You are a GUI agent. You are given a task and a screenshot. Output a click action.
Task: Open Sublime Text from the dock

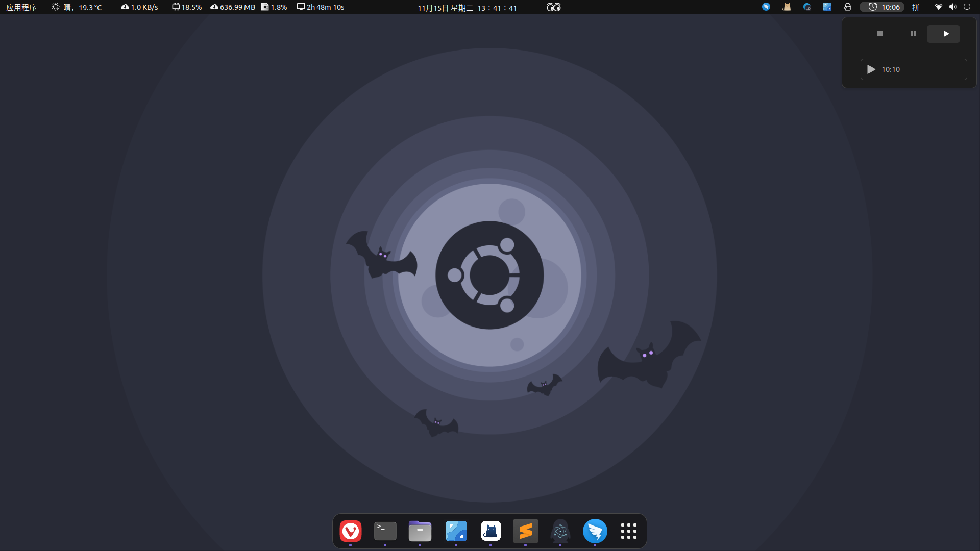coord(526,531)
